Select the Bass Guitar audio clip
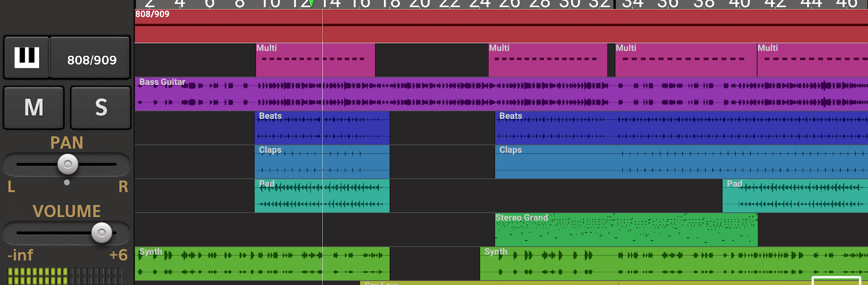 tap(501, 94)
